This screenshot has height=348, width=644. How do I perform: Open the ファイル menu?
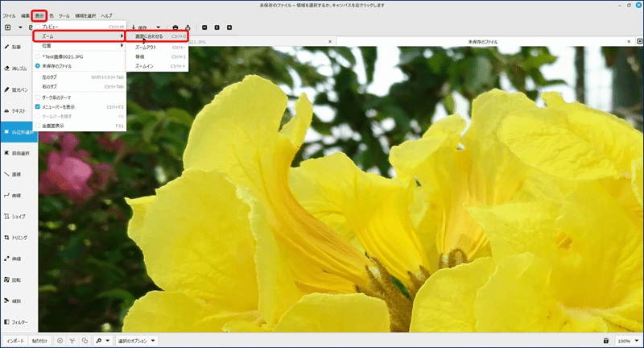click(9, 15)
